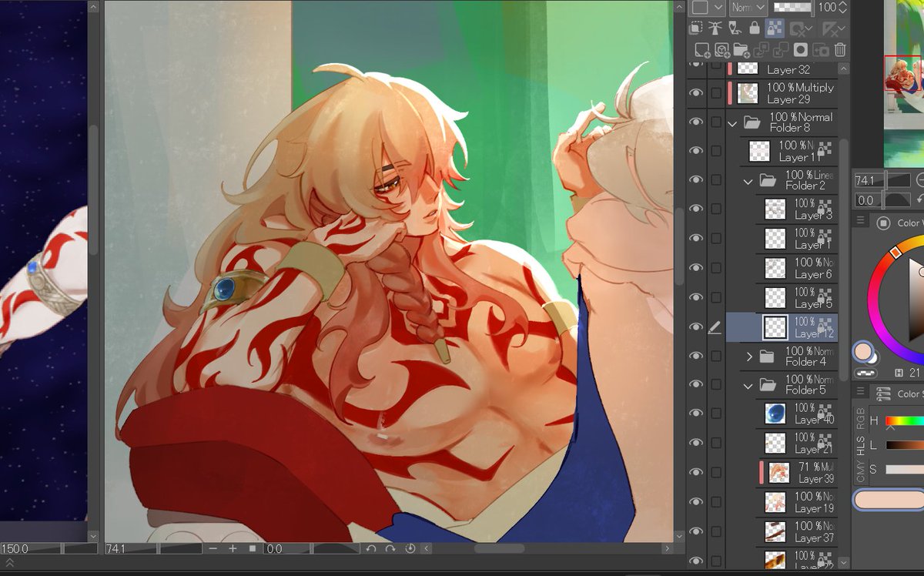Image resolution: width=924 pixels, height=576 pixels.
Task: Open the blending mode 'Norm' dropdown
Action: click(x=748, y=7)
